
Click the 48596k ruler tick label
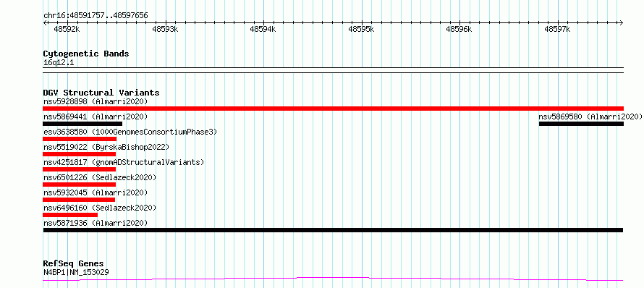[x=459, y=29]
